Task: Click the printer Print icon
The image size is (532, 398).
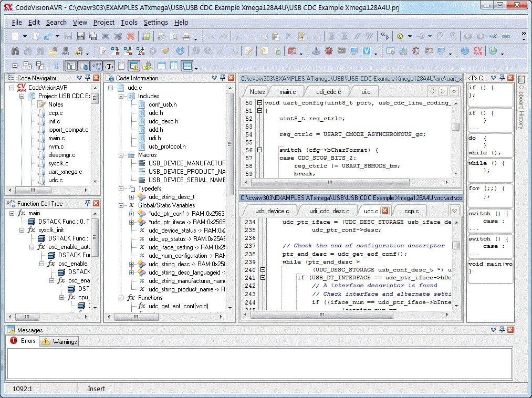Action: click(186, 36)
